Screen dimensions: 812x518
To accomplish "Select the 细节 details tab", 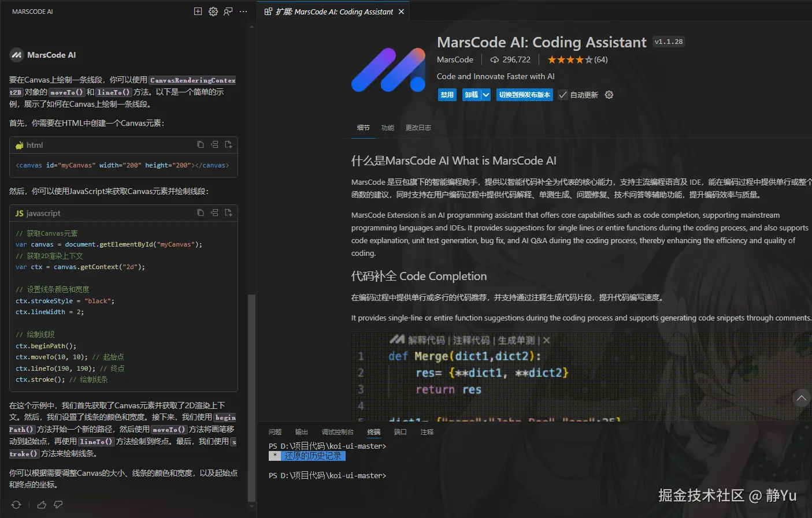I will tap(363, 128).
